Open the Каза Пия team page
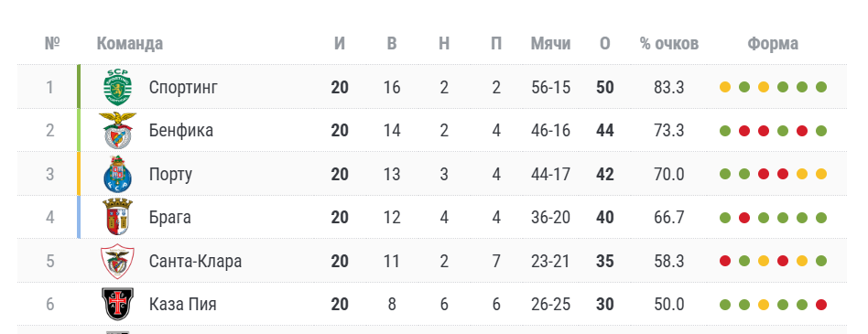 click(183, 304)
